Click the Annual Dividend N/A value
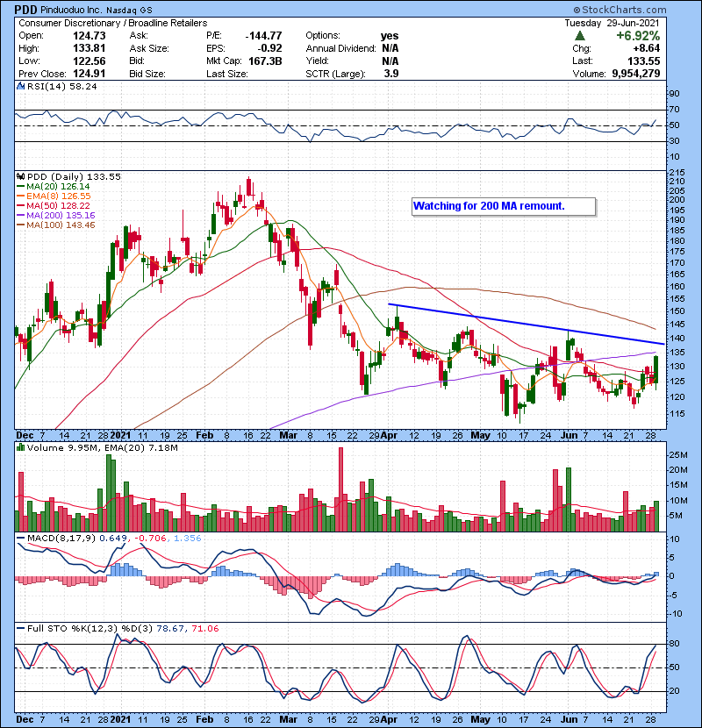 (x=390, y=48)
